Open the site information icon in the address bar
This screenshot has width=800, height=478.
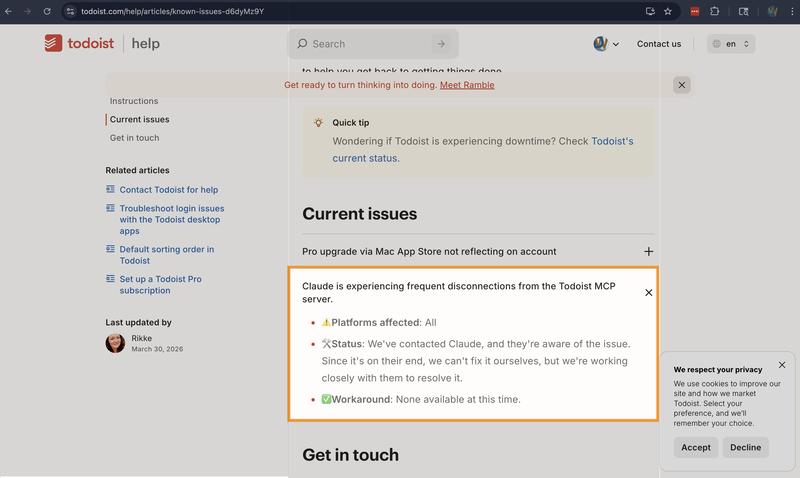coord(70,11)
